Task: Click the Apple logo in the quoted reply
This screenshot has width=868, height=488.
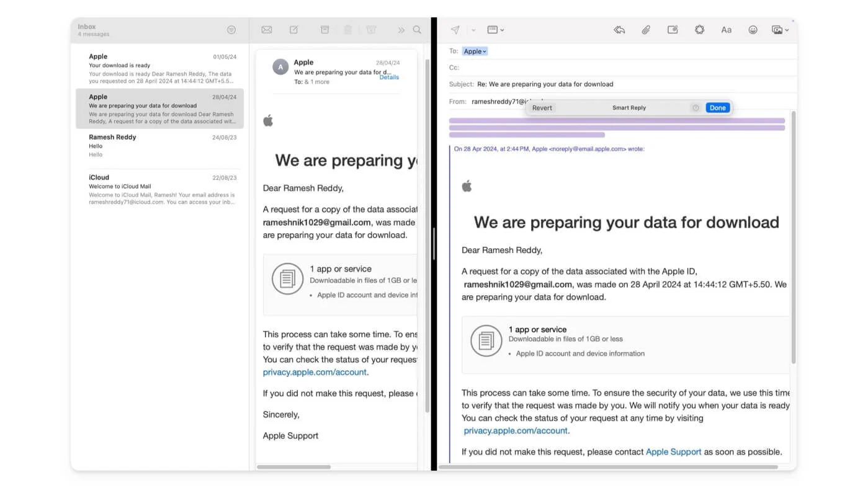Action: click(467, 185)
